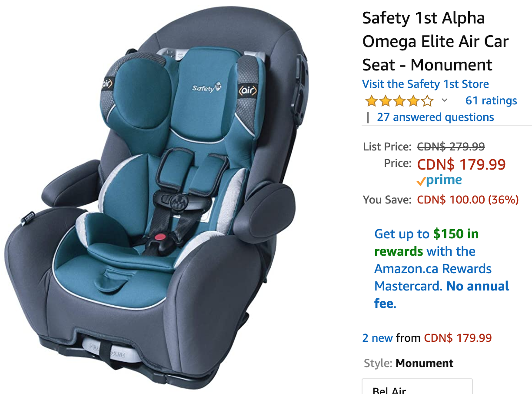Click the list price CDN$ 279.99
The height and width of the screenshot is (394, 532).
point(451,147)
